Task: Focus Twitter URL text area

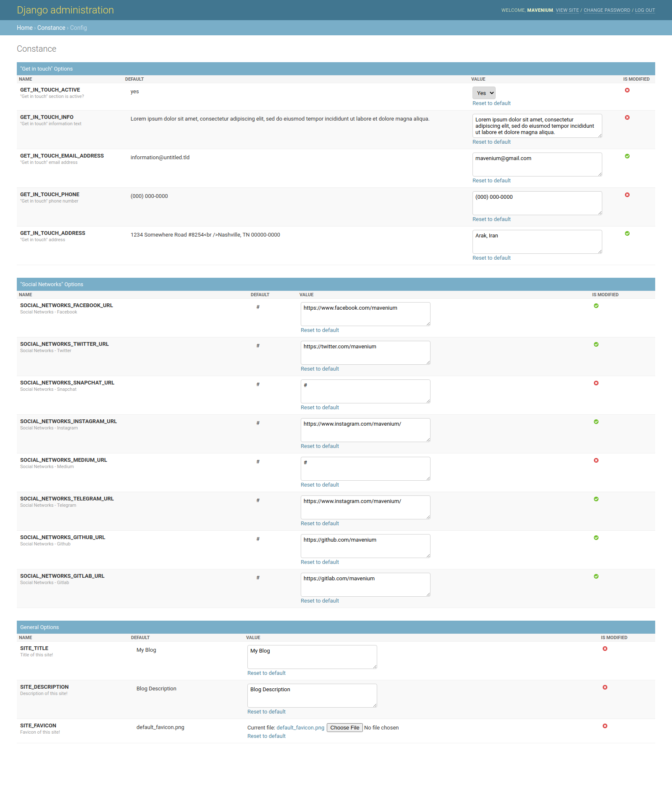Action: [365, 353]
